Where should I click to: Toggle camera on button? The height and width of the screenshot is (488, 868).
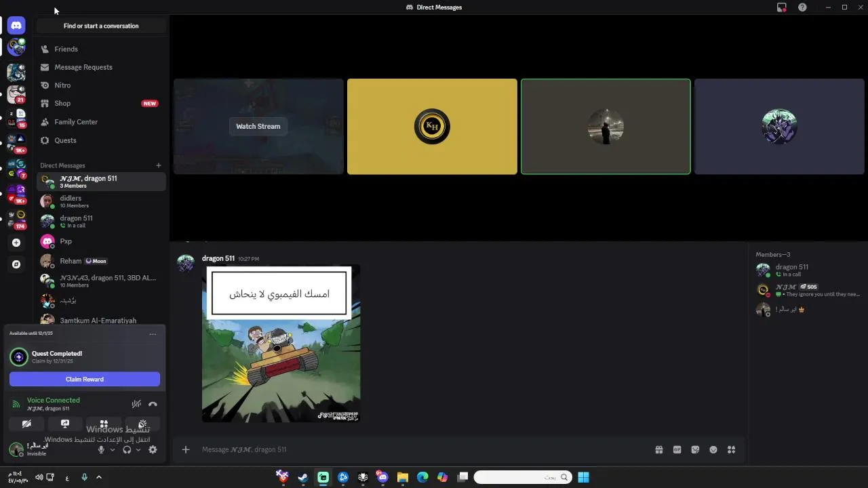[x=26, y=424]
